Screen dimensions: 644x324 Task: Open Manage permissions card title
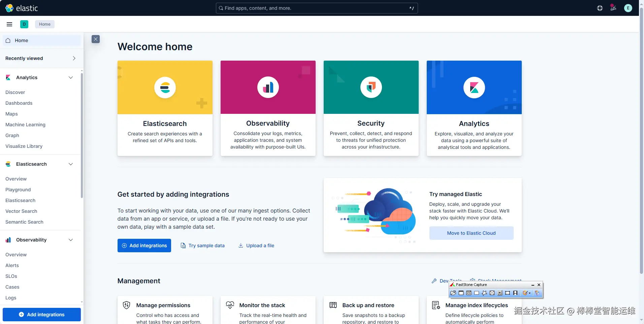[163, 305]
